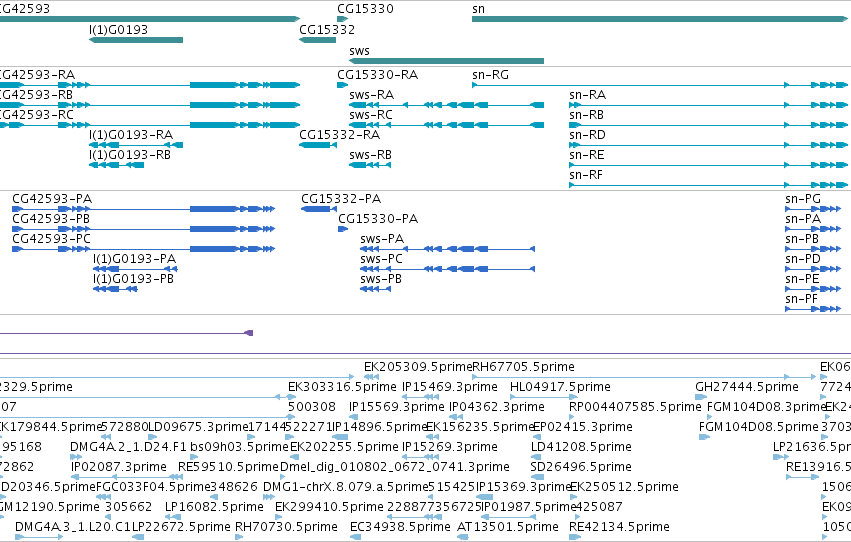Select EST RP004407585.5prime
851x542 pixels.
click(635, 407)
